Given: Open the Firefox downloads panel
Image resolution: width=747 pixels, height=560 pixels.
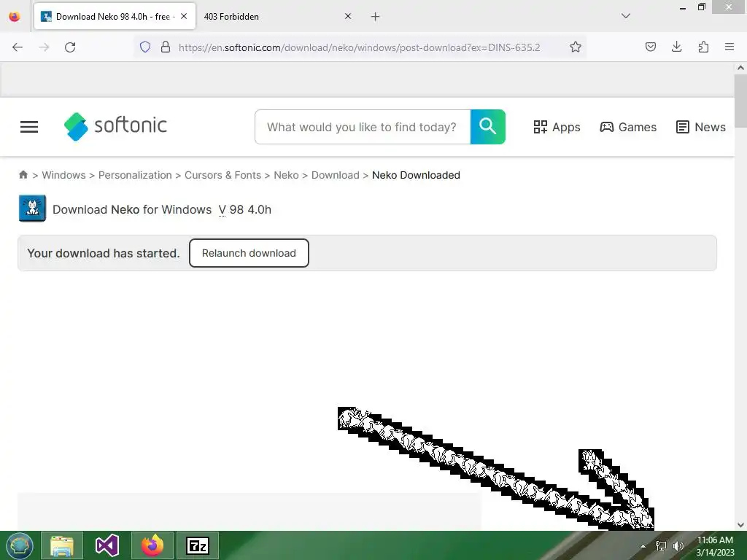Looking at the screenshot, I should click(x=676, y=47).
